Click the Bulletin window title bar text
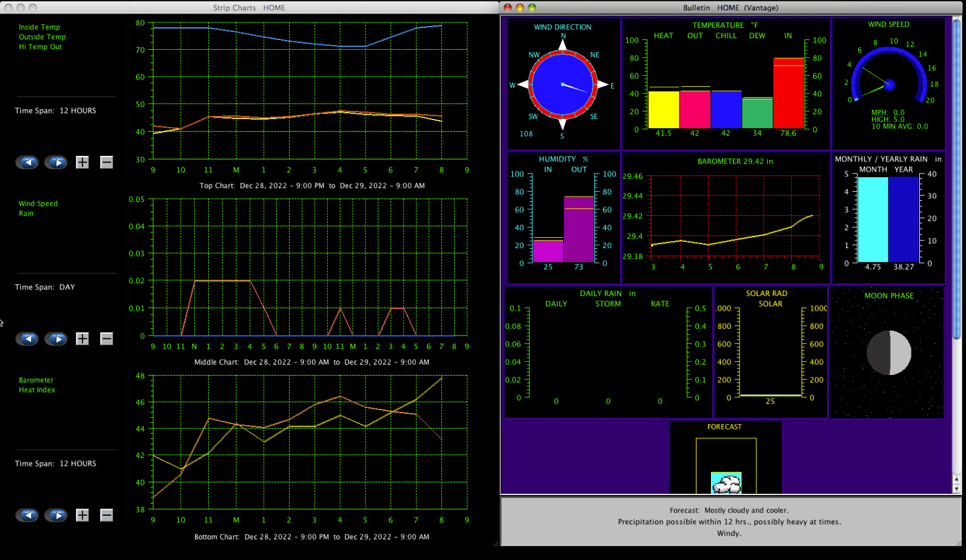This screenshot has width=966, height=560. [730, 8]
